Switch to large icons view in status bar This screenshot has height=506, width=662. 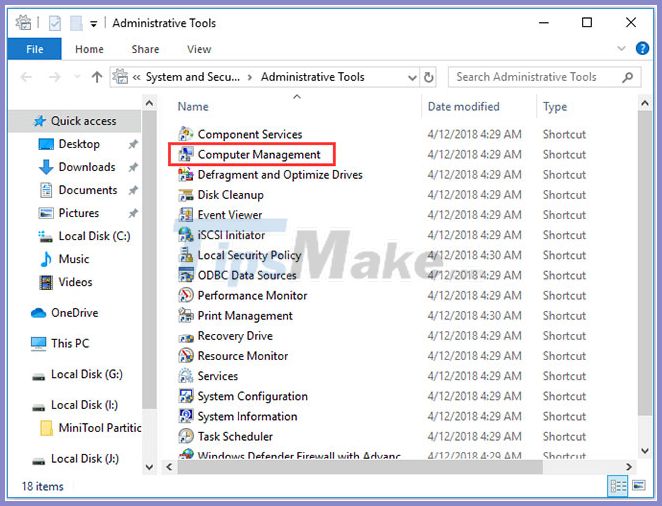click(639, 486)
